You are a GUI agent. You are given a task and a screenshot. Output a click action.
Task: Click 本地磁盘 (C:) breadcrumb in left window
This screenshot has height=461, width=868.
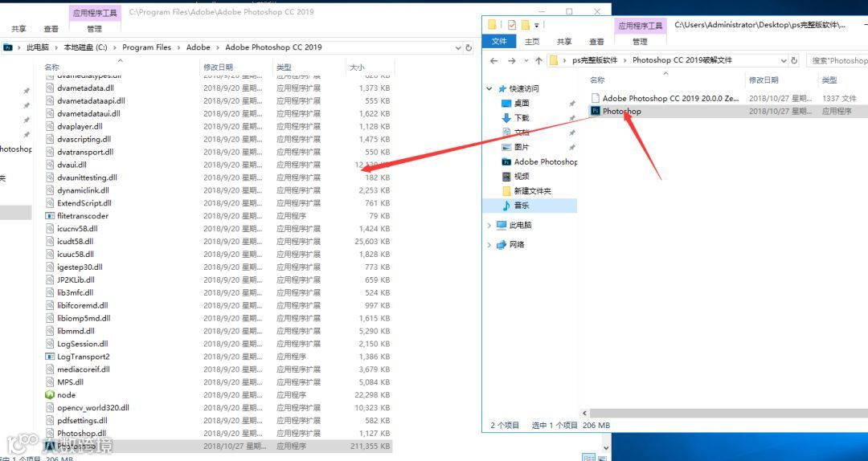(85, 47)
